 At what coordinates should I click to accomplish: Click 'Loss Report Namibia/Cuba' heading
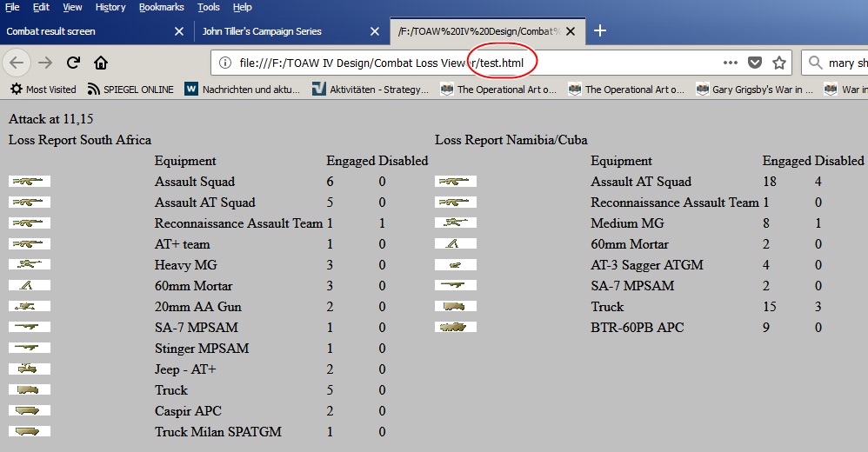tap(511, 140)
